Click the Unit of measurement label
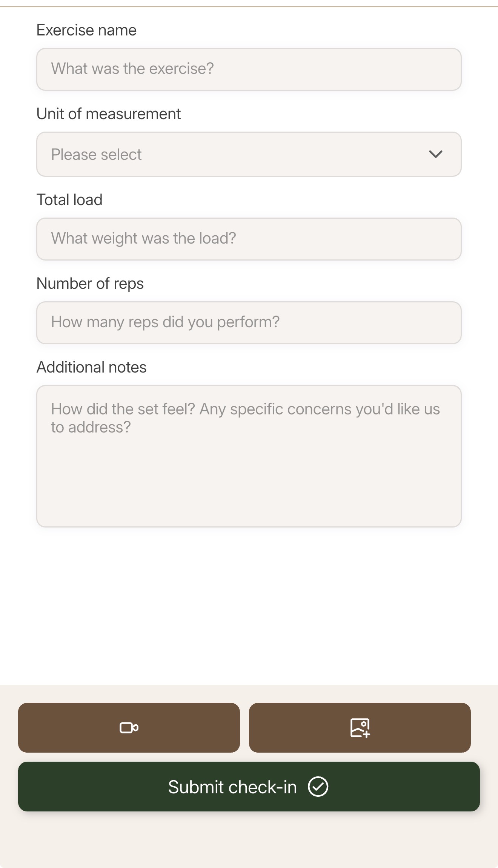Viewport: 498px width, 868px height. 109,114
